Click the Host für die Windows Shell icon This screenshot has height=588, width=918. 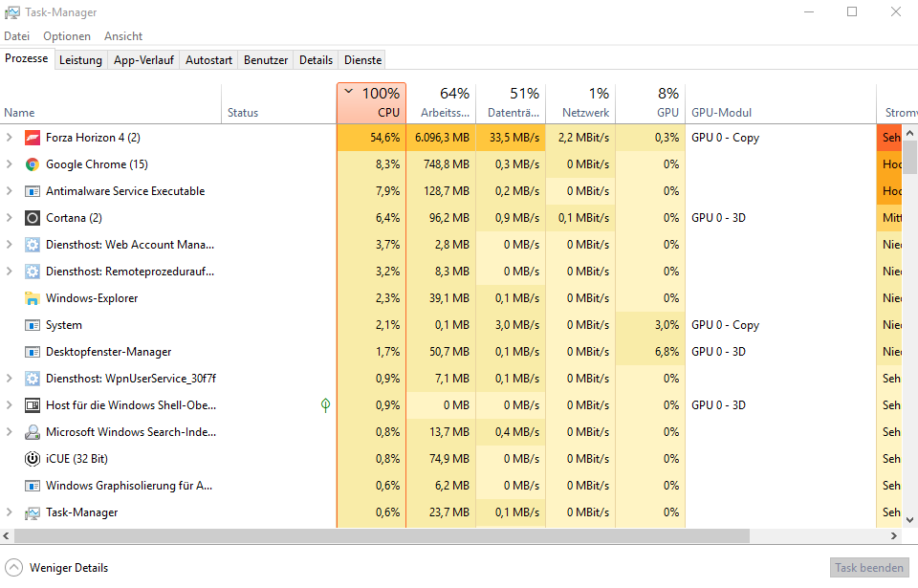coord(33,405)
